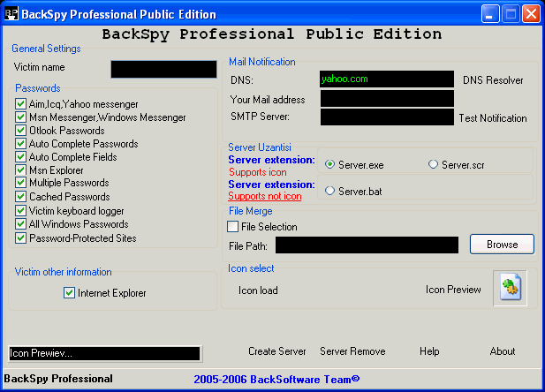Open the About item
Screen dimensions: 545x392
pos(502,351)
